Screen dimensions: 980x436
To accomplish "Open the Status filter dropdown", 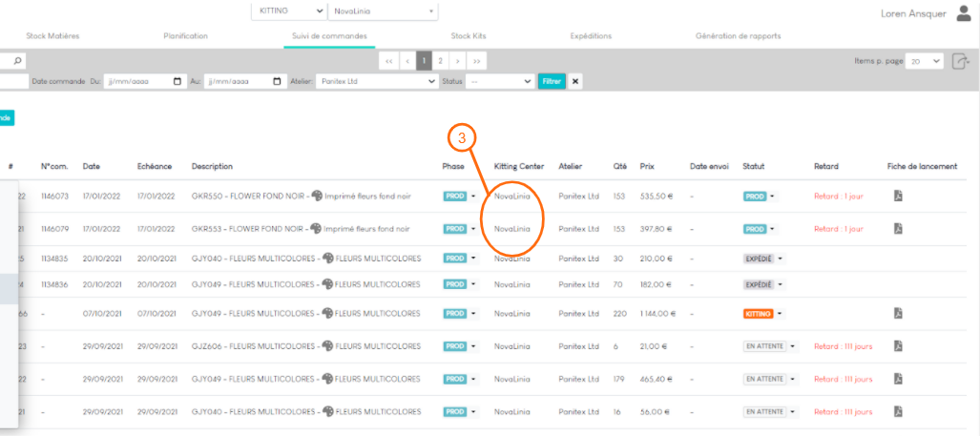I will [x=528, y=82].
